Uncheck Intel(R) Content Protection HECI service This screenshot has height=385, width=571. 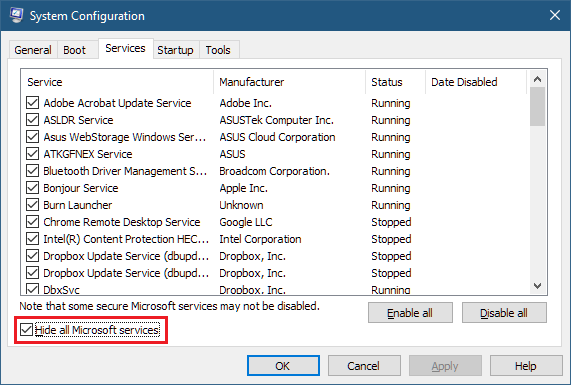click(x=32, y=239)
